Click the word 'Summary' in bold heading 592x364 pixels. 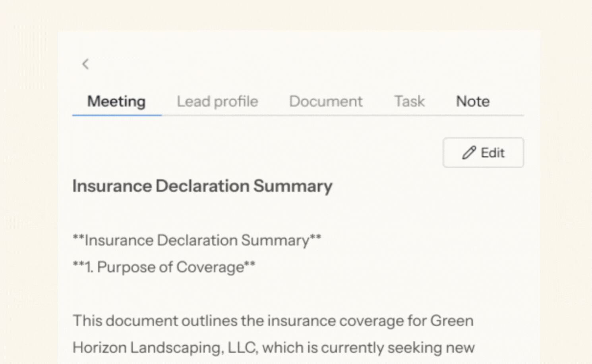tap(293, 186)
